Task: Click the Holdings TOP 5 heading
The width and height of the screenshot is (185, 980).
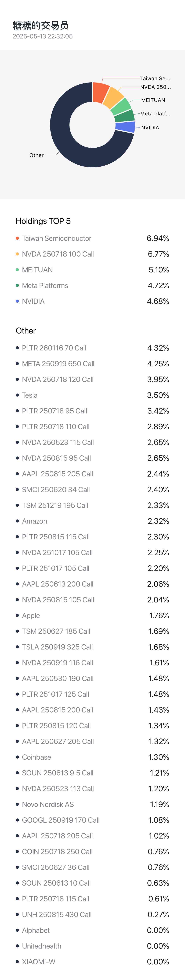Action: [x=43, y=221]
